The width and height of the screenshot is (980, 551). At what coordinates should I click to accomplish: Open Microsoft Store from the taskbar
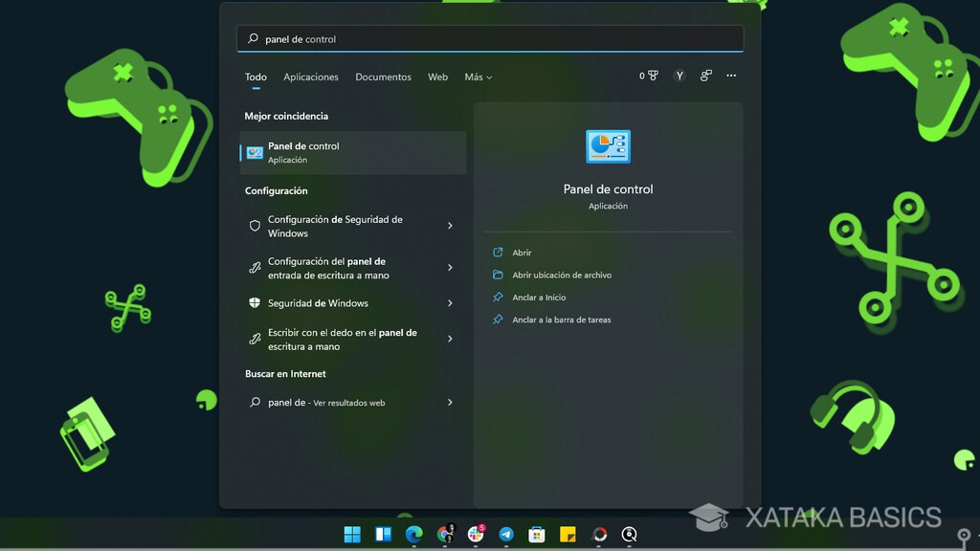537,535
